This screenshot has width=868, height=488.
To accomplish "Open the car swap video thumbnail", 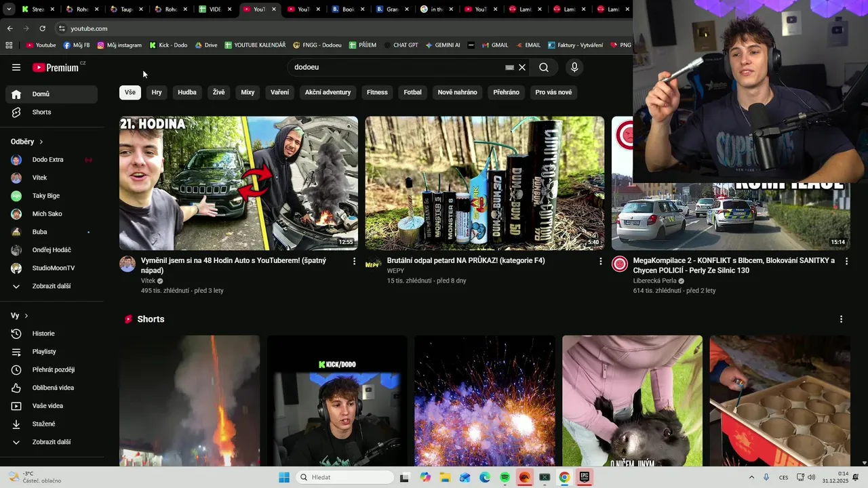I will click(239, 183).
